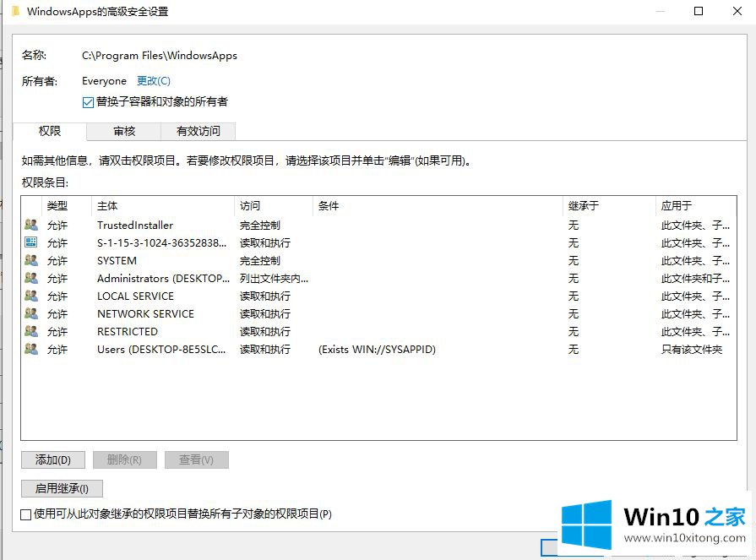Image resolution: width=756 pixels, height=560 pixels.
Task: Select the S-1-15-3-1024-36352838 entry
Action: [378, 243]
